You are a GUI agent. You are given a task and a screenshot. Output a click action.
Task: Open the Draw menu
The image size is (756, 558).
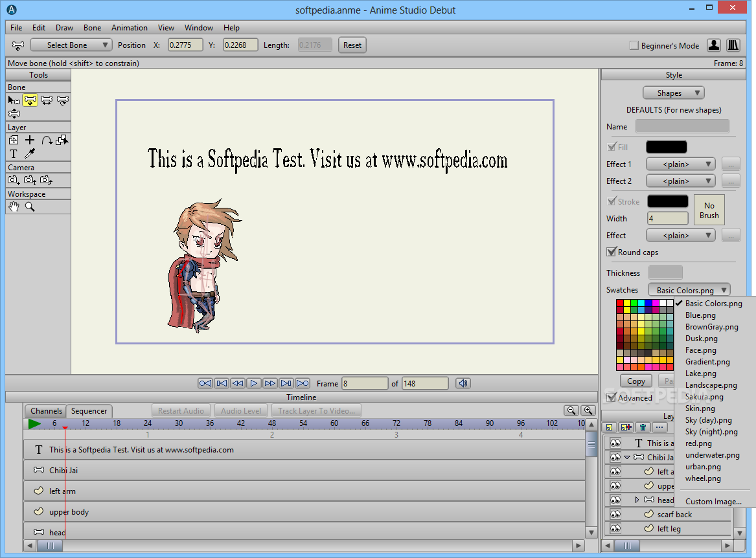(x=64, y=28)
